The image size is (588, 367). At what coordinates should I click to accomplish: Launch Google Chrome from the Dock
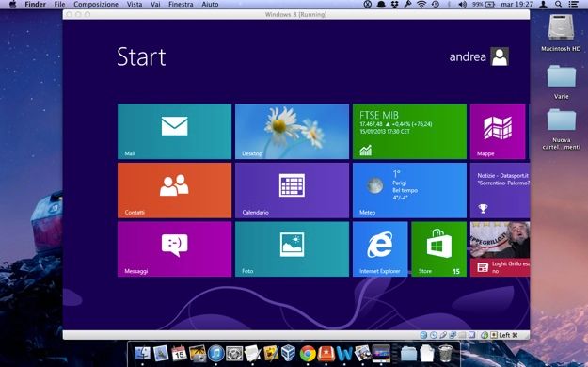tap(308, 353)
